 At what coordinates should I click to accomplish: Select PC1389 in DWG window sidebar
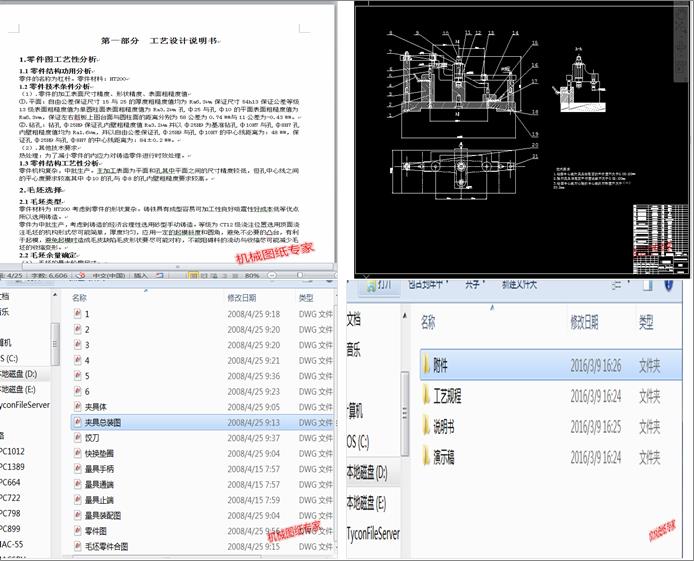(12, 467)
